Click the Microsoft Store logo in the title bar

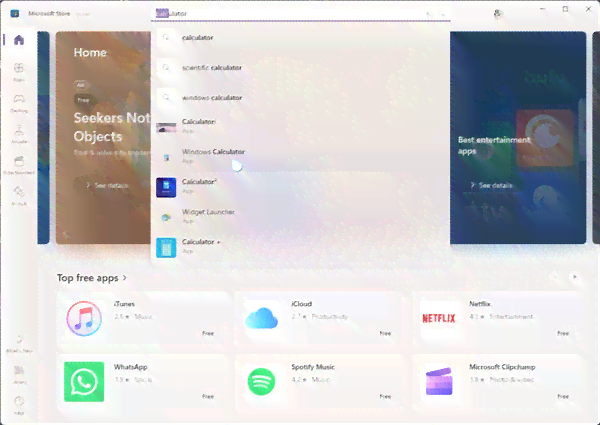[15, 14]
